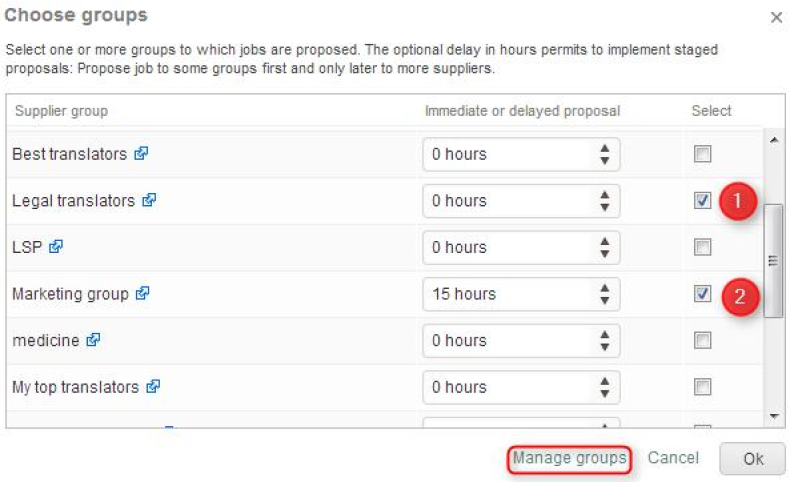Open delay dropdown for My top translators
This screenshot has width=790, height=482.
point(521,387)
